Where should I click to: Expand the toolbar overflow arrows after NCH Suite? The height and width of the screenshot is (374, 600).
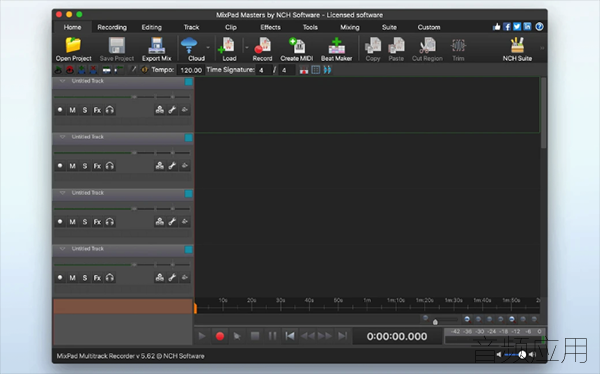point(542,48)
